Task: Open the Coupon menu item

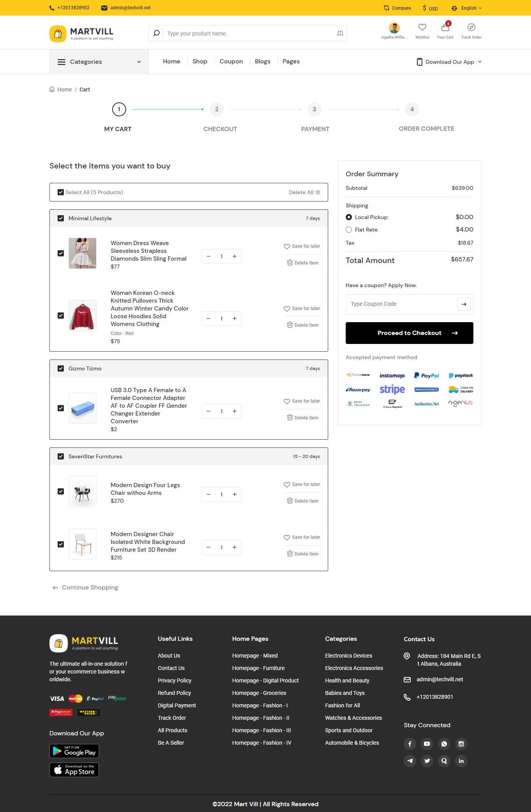Action: point(231,61)
